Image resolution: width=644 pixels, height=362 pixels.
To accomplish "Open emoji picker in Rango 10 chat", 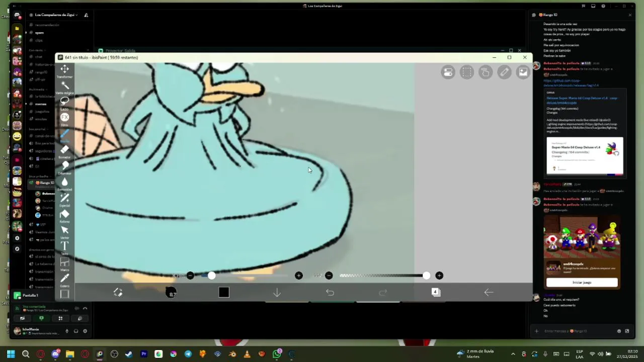I will coord(619,331).
